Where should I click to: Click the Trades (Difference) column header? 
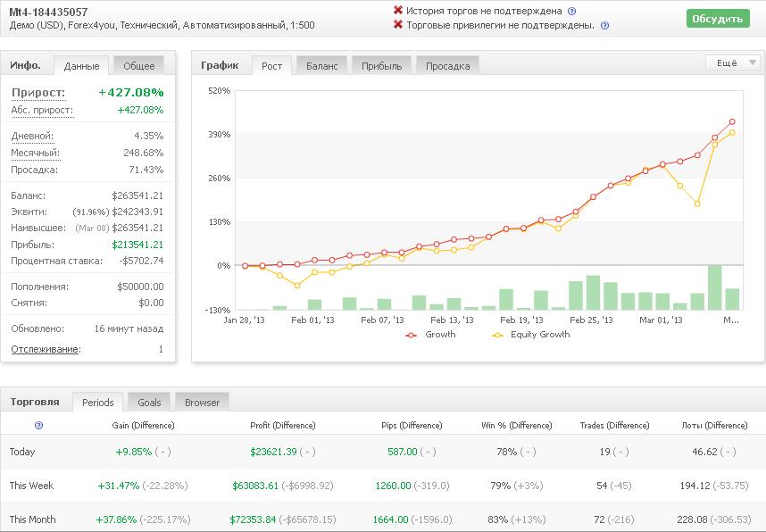click(x=614, y=426)
